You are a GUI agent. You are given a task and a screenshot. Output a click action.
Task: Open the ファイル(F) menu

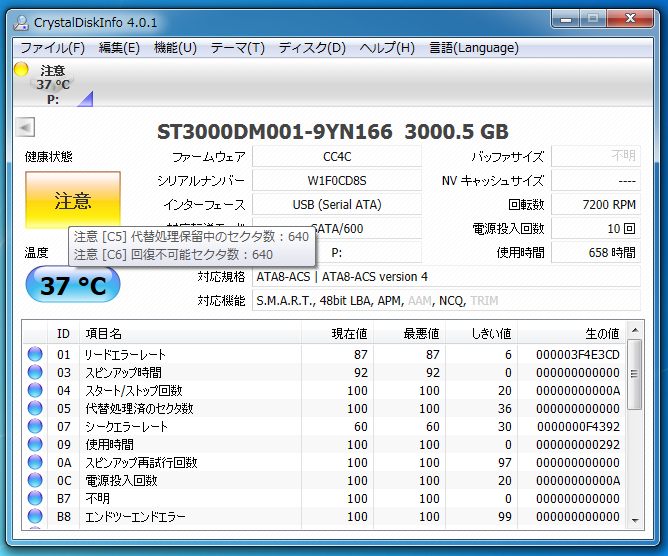pyautogui.click(x=52, y=48)
